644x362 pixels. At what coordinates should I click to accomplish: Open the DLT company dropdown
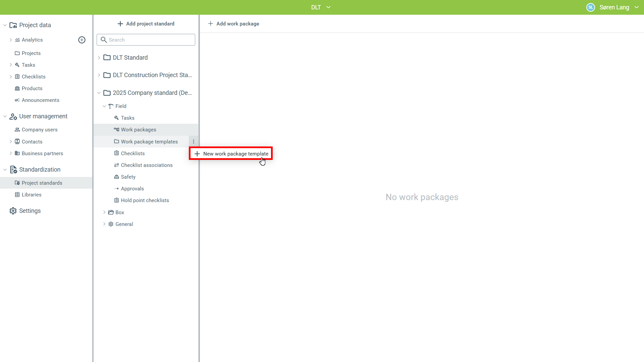tap(320, 7)
